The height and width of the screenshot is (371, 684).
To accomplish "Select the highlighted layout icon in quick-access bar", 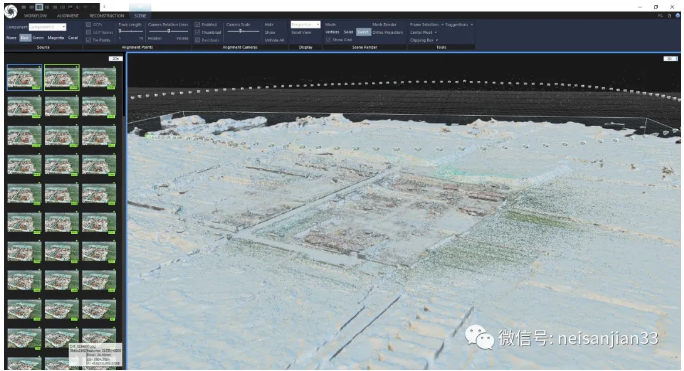I will tap(39, 7).
